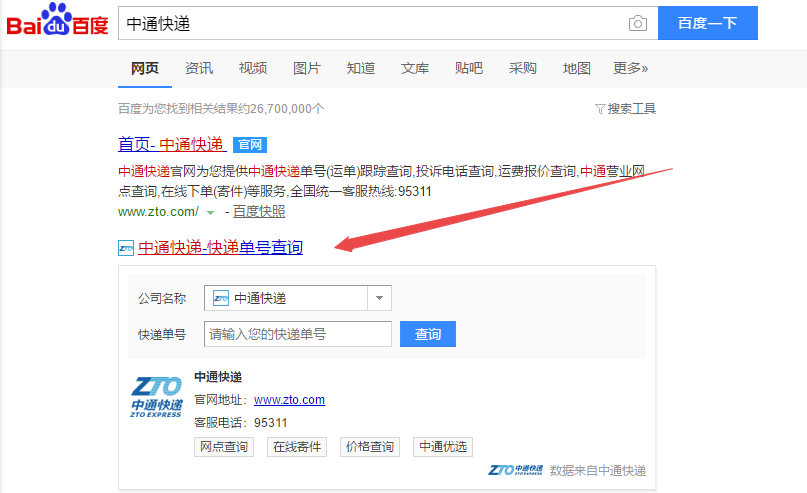Open the 公司名称 dropdown arrow
Viewport: 807px width, 493px height.
coord(379,298)
